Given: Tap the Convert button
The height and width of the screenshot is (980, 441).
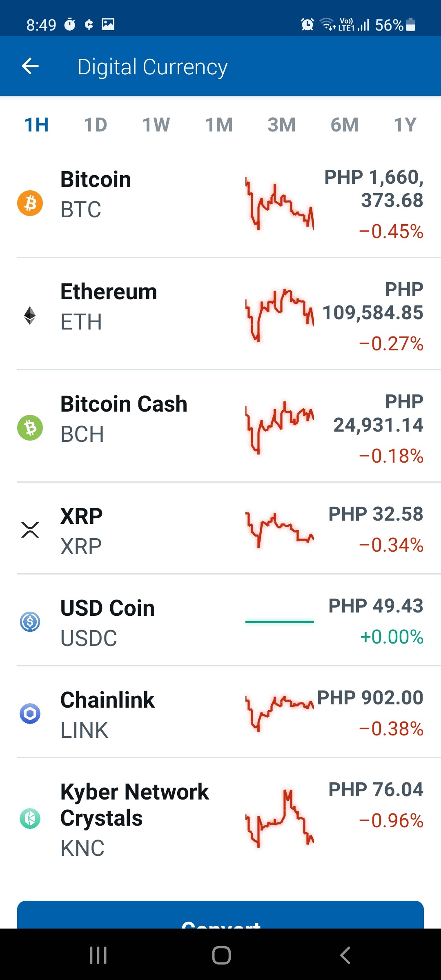Looking at the screenshot, I should [220, 915].
